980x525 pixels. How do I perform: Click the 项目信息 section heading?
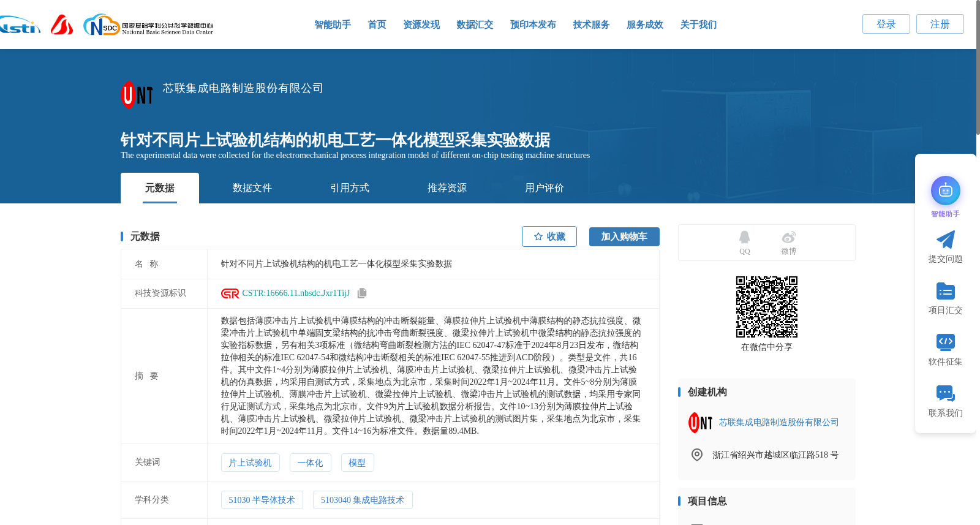click(x=707, y=501)
